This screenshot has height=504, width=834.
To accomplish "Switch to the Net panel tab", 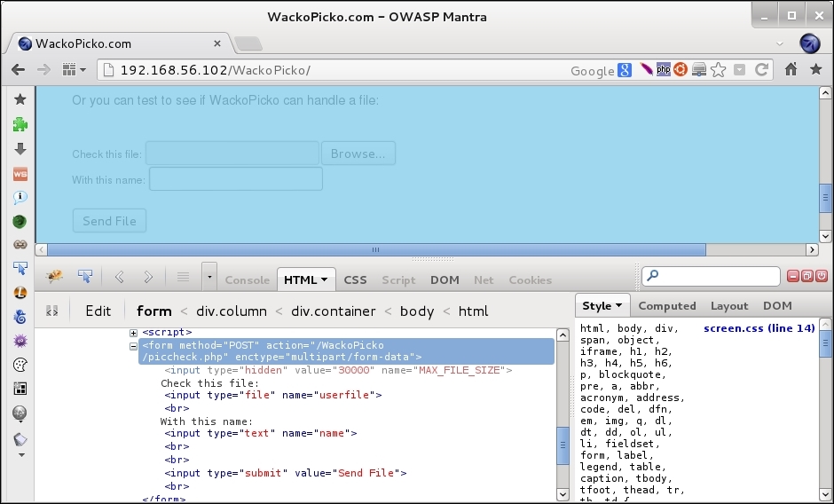I will [484, 280].
